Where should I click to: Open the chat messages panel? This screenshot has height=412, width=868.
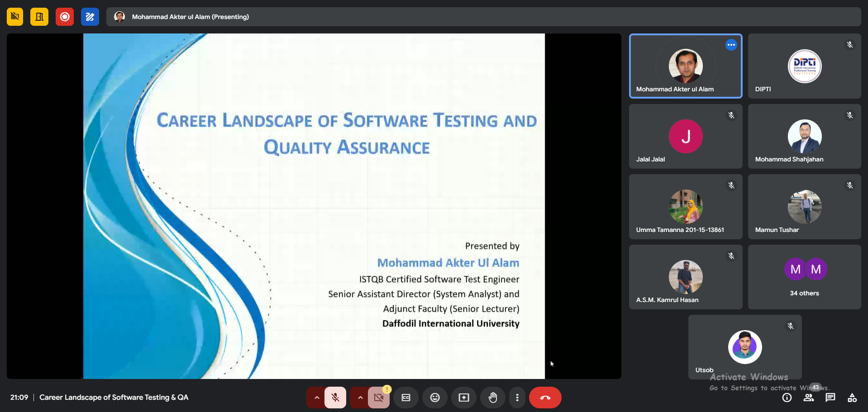[830, 398]
